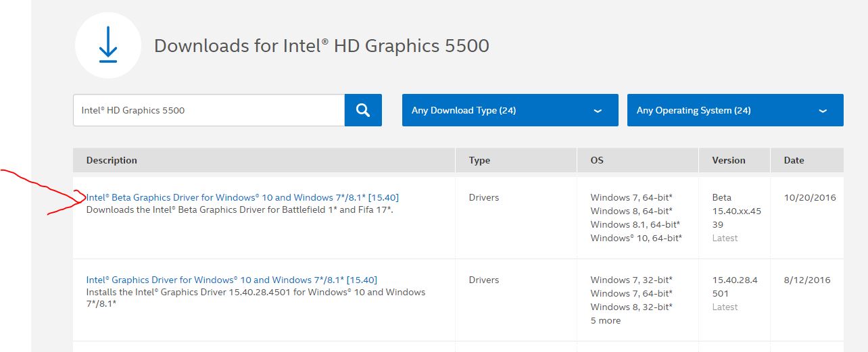Image resolution: width=868 pixels, height=352 pixels.
Task: Click the 10/20/2016 date cell
Action: pyautogui.click(x=810, y=197)
